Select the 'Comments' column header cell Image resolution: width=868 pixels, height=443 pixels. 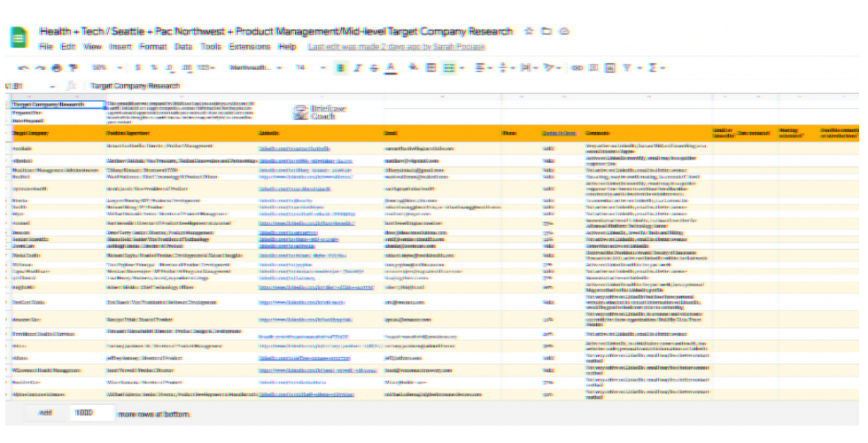(x=648, y=133)
